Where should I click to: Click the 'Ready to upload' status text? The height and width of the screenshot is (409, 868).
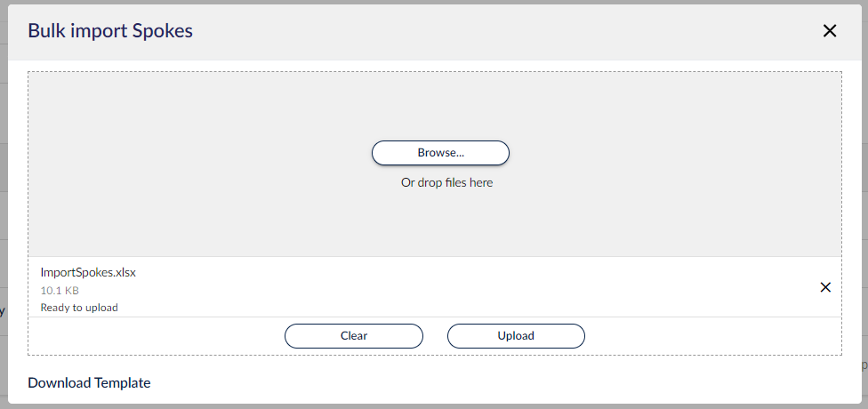pos(79,308)
